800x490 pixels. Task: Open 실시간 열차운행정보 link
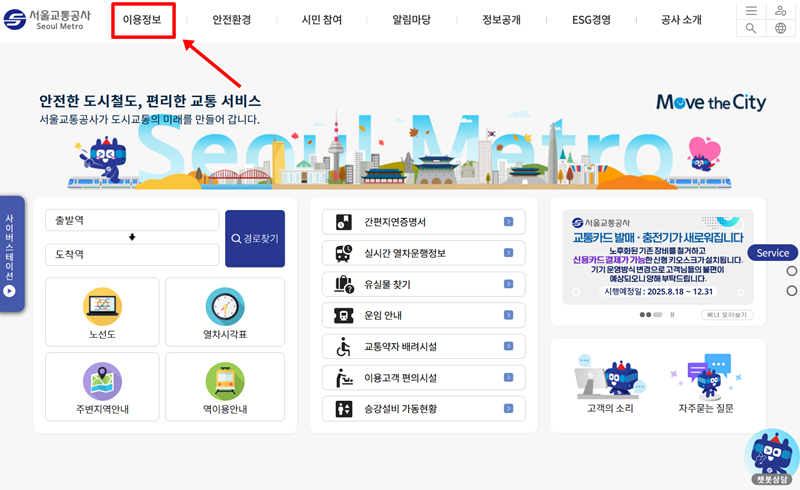tap(423, 253)
